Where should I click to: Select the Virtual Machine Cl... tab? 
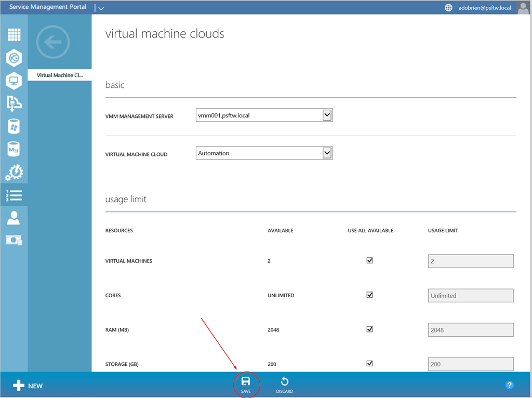pos(60,75)
